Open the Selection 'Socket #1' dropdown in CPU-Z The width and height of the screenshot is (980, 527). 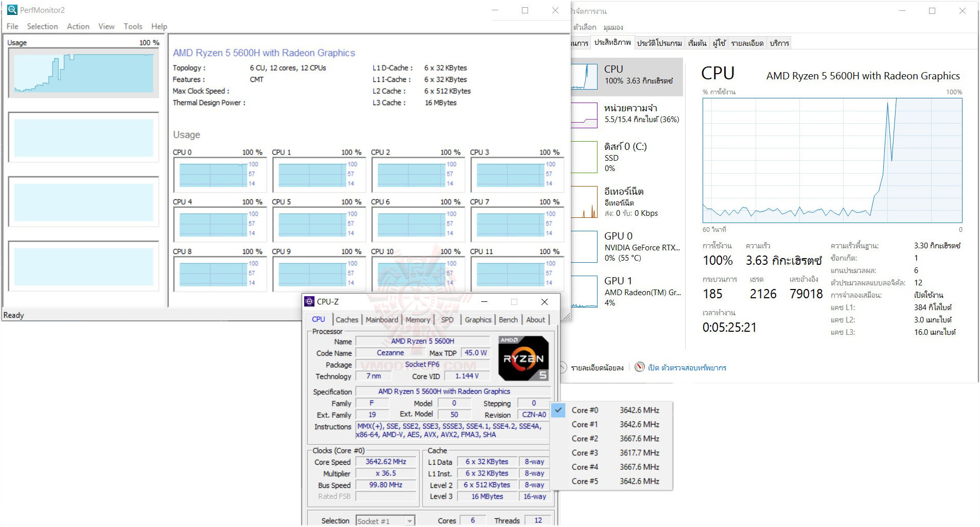pyautogui.click(x=386, y=521)
